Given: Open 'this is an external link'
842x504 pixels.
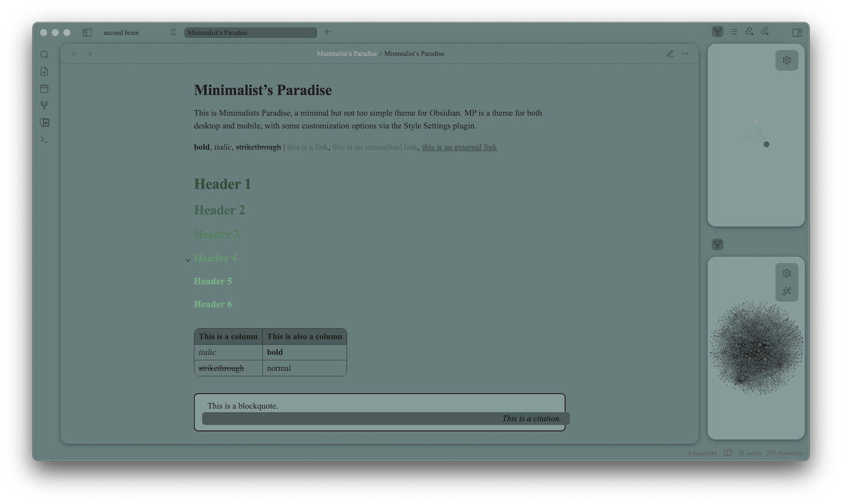Looking at the screenshot, I should tap(459, 147).
